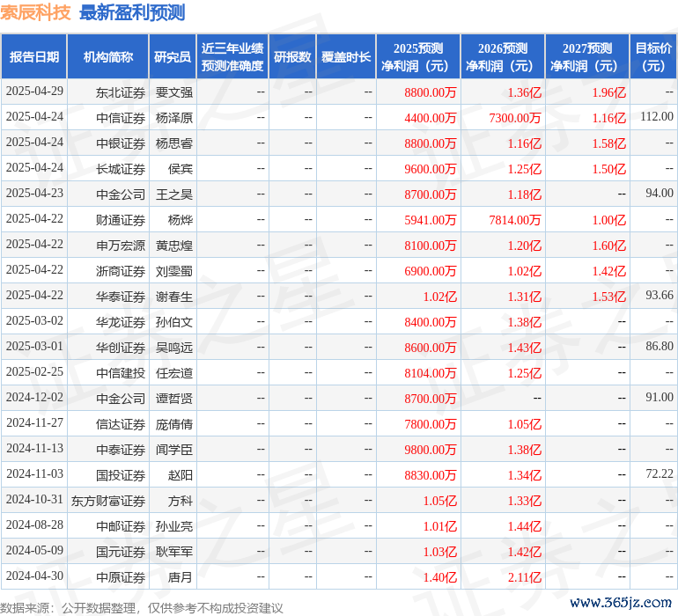The width and height of the screenshot is (678, 616).
Task: Click the 2026预测净利润 column header
Action: point(503,56)
